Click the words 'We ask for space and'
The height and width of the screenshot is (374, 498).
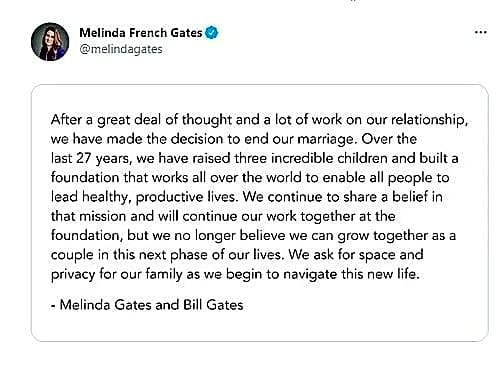tap(356, 255)
